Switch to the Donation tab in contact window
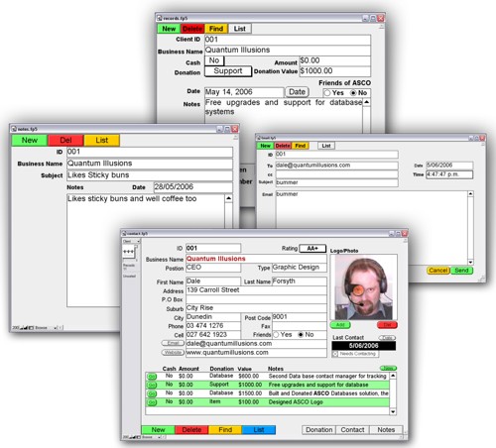496x448 pixels. (x=318, y=430)
